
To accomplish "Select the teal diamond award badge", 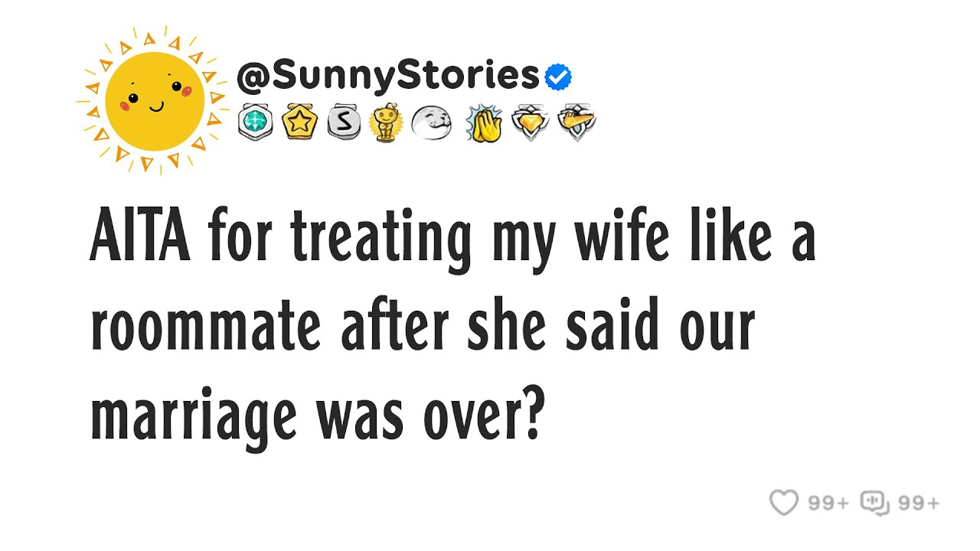I will click(255, 122).
